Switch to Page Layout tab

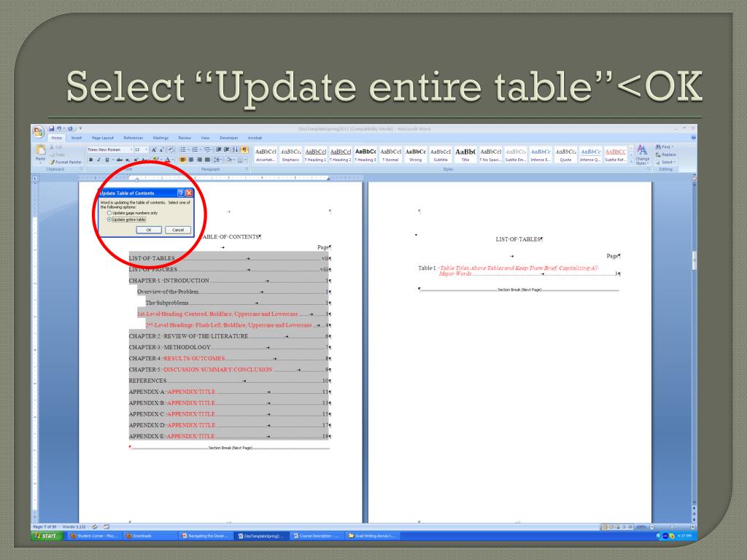click(102, 138)
